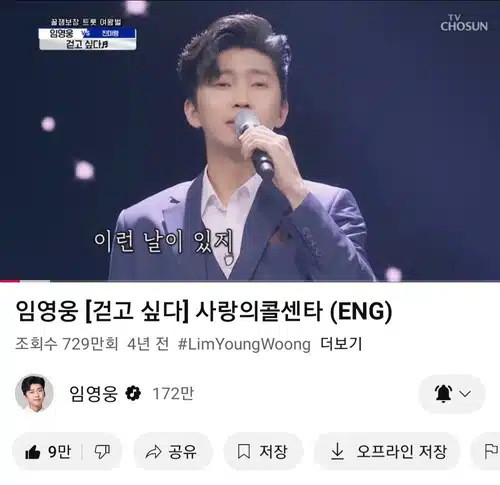Select the 공유 share button label
500x485 pixels.
182,452
